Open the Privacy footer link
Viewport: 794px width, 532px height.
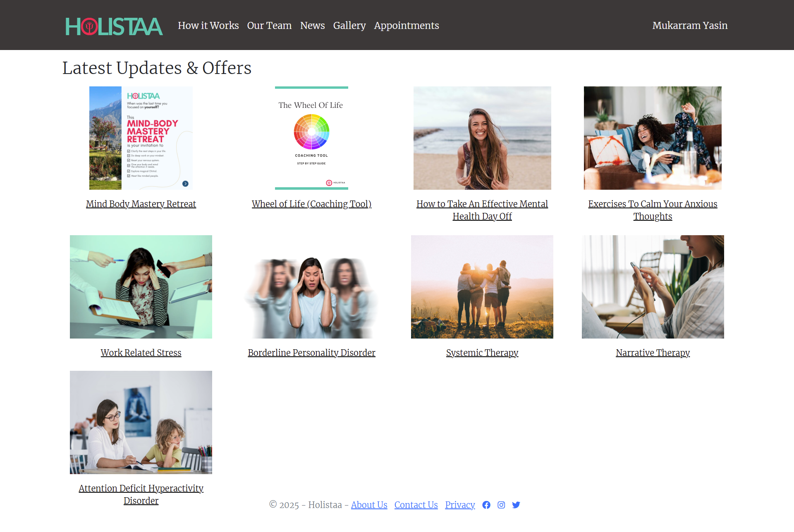[x=459, y=505]
